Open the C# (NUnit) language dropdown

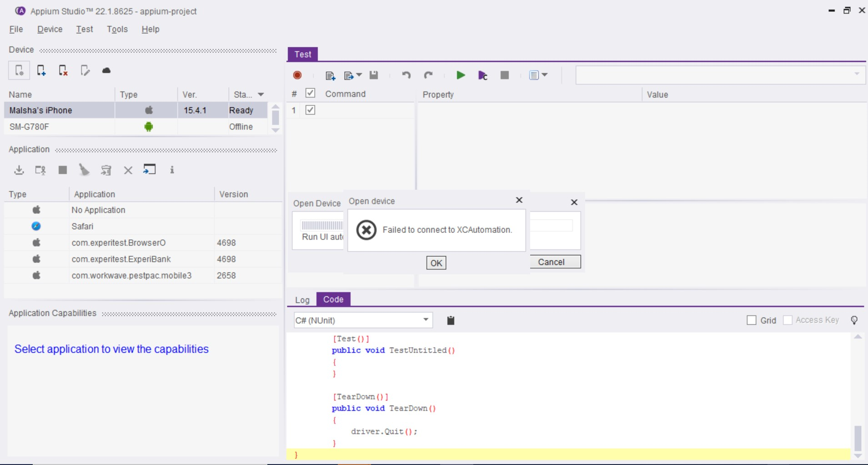click(363, 320)
